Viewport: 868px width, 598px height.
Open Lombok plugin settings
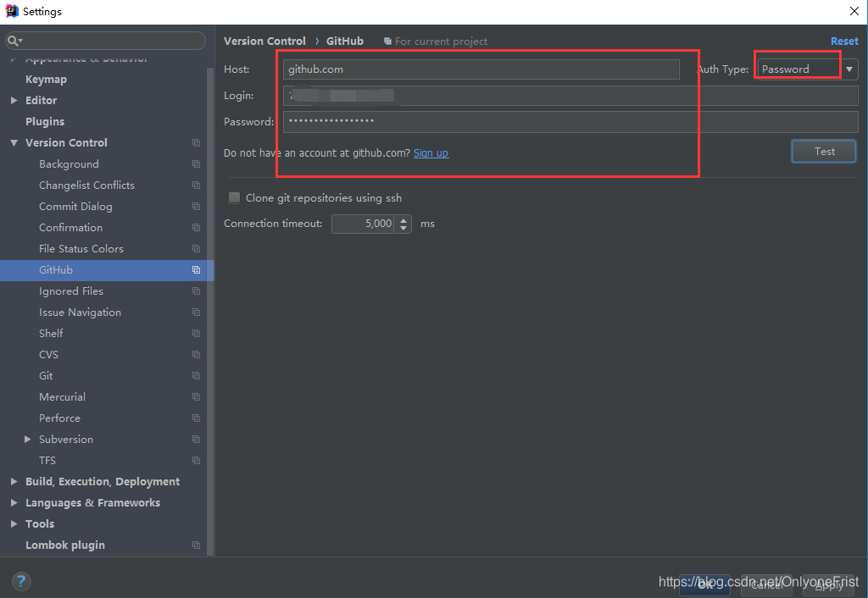pos(65,545)
